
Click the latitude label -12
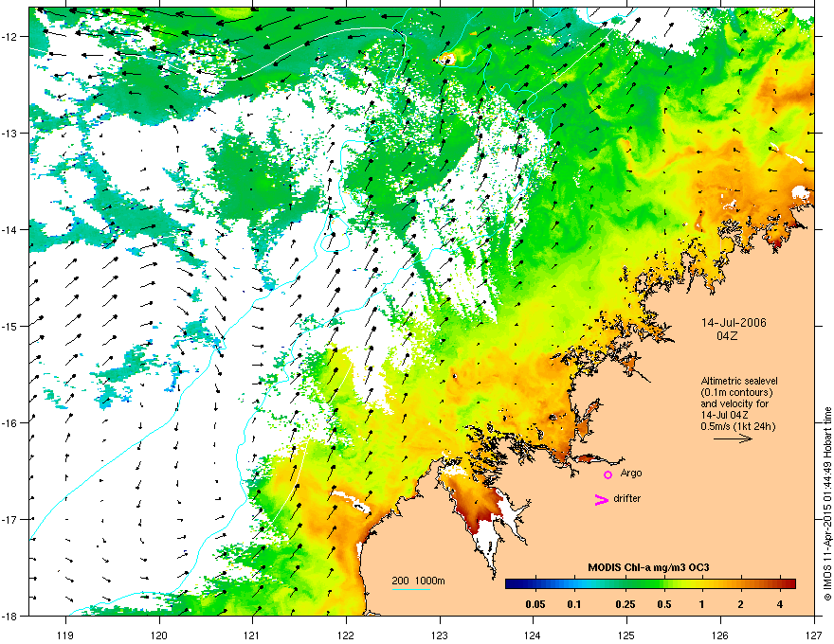point(9,36)
